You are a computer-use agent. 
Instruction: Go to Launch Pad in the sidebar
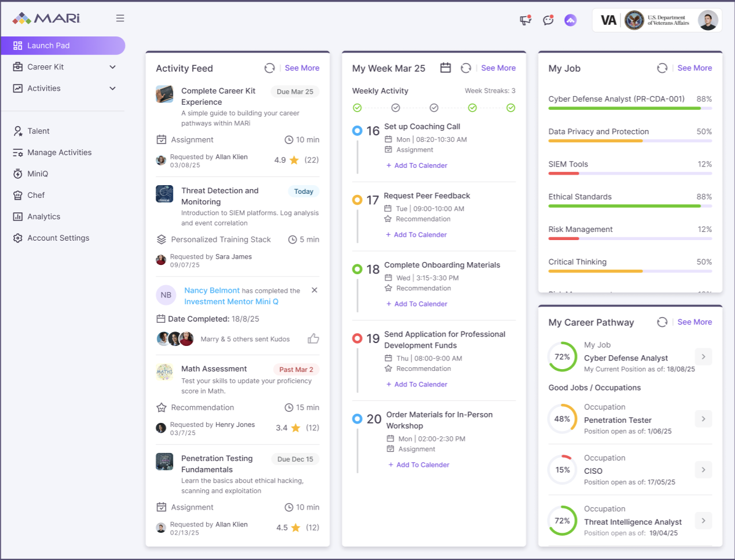pyautogui.click(x=63, y=46)
